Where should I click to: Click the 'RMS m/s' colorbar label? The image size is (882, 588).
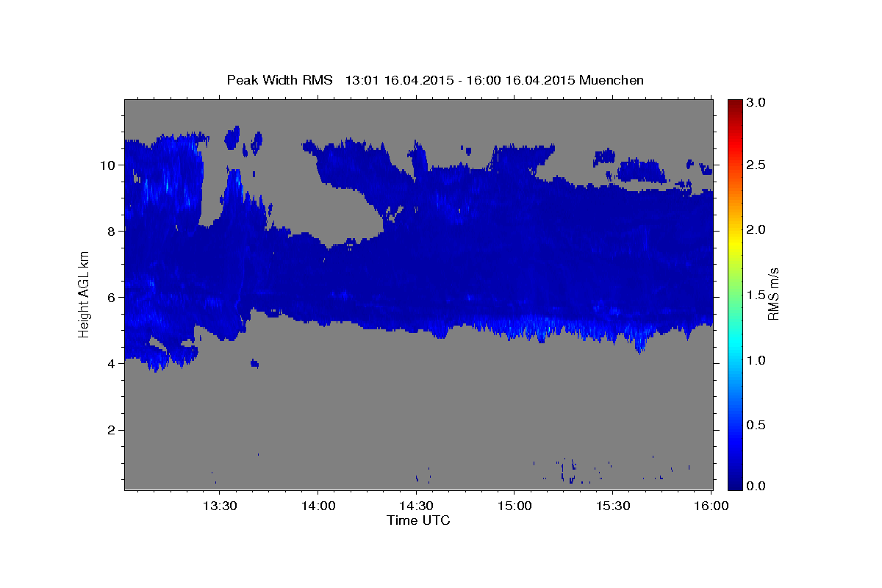coord(773,294)
